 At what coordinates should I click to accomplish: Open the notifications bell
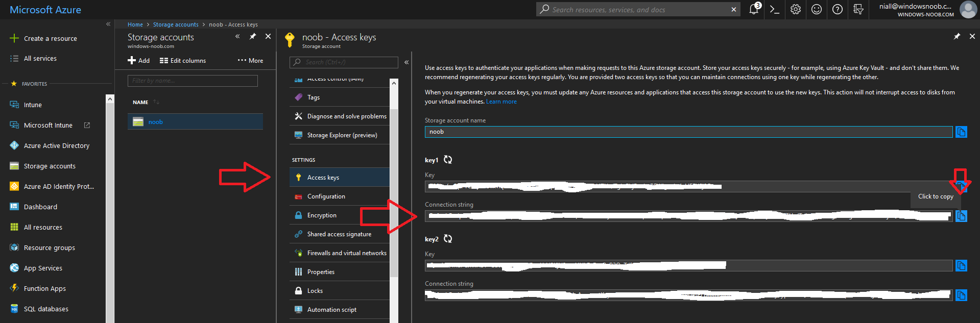tap(754, 9)
